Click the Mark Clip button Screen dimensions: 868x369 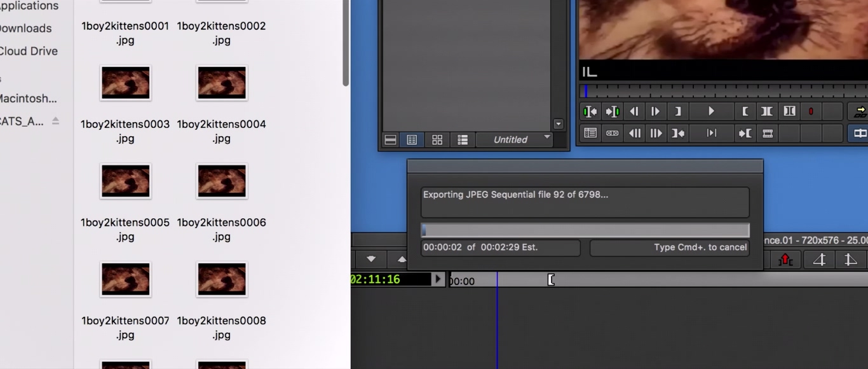767,111
